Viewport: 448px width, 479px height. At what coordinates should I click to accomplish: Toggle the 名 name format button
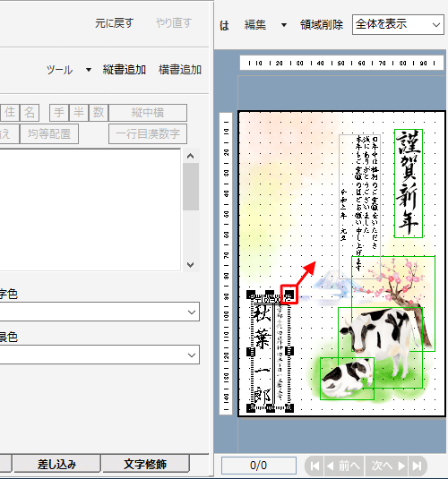tap(30, 113)
